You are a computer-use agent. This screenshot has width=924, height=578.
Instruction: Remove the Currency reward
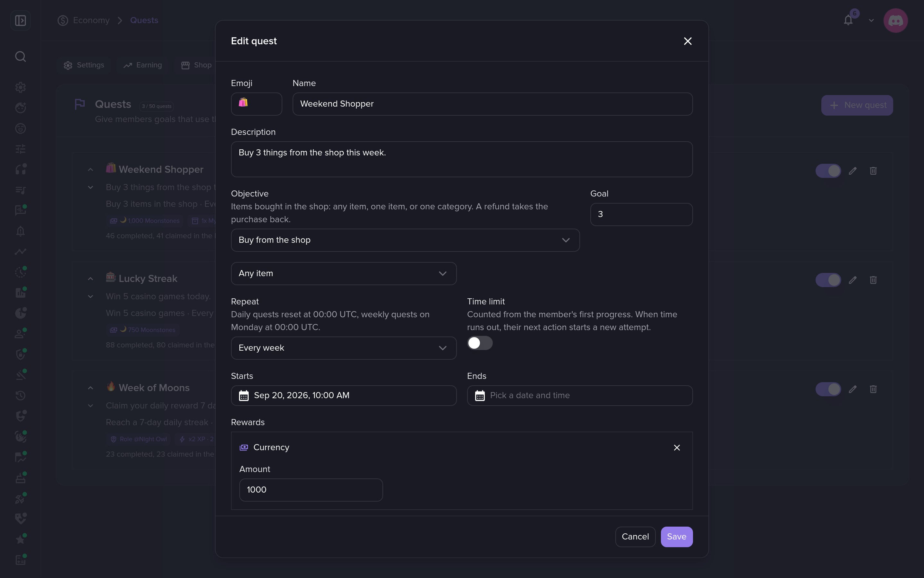pyautogui.click(x=677, y=448)
